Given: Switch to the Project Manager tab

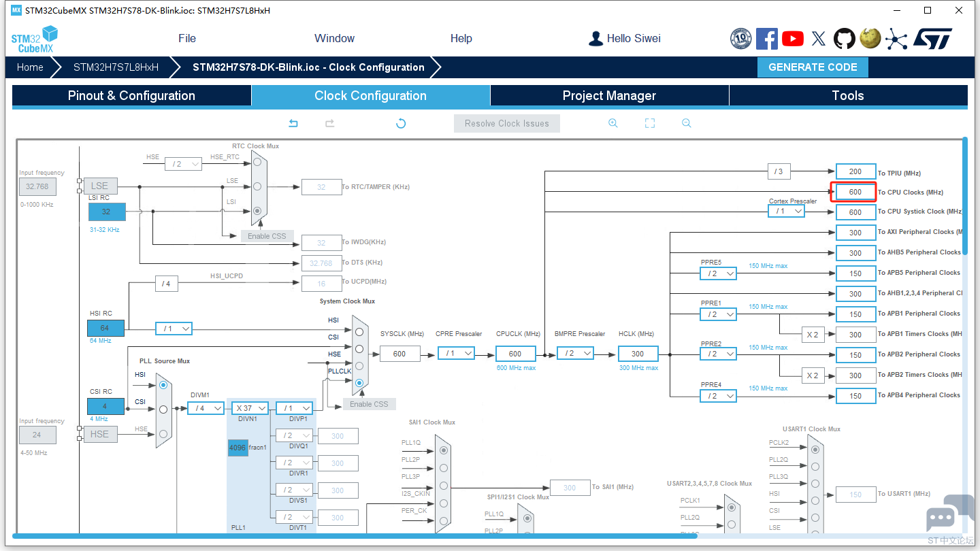Looking at the screenshot, I should click(x=609, y=96).
